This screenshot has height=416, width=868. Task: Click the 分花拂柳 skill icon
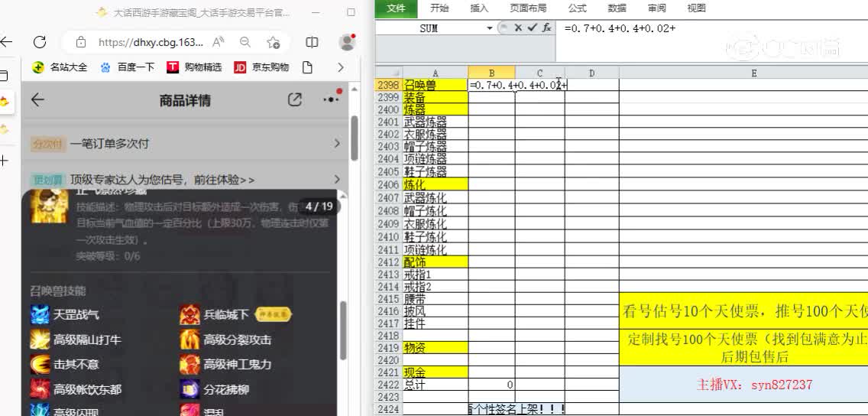click(x=189, y=389)
